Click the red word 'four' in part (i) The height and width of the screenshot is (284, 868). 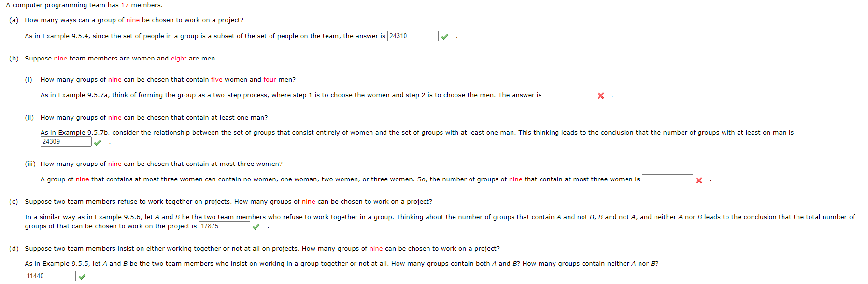pos(270,80)
